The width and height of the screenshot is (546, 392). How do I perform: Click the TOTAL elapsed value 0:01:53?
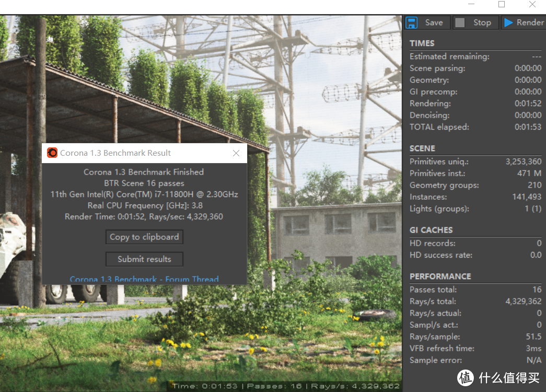click(x=528, y=127)
